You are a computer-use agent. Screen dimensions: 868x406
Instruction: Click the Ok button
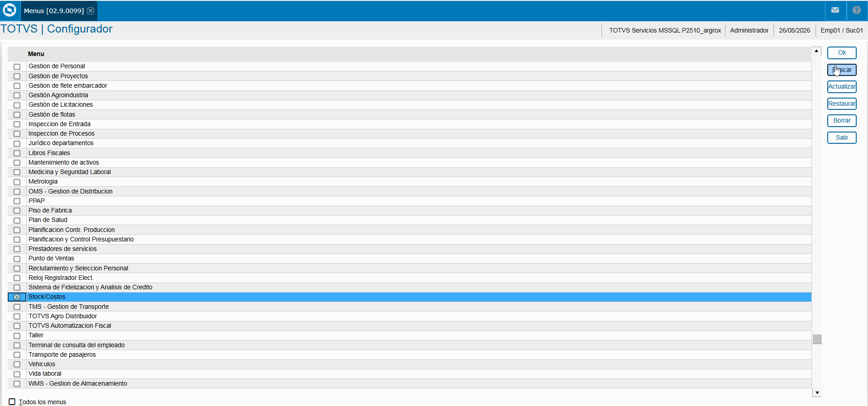tap(842, 53)
